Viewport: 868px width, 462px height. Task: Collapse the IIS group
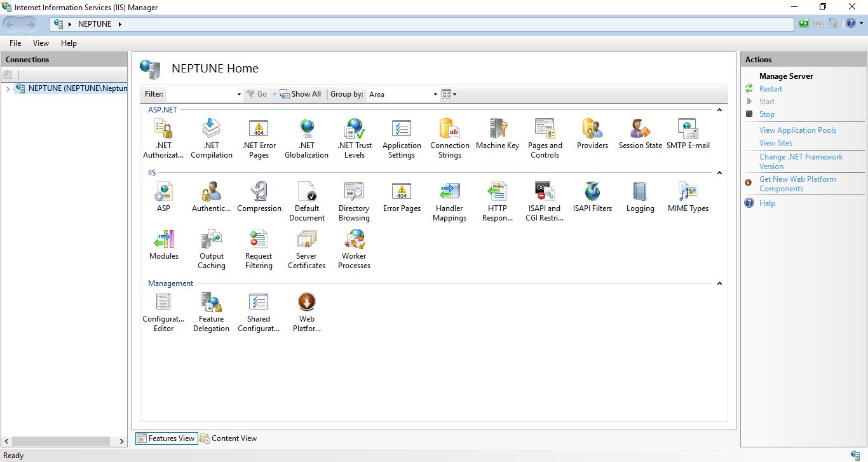[x=719, y=173]
